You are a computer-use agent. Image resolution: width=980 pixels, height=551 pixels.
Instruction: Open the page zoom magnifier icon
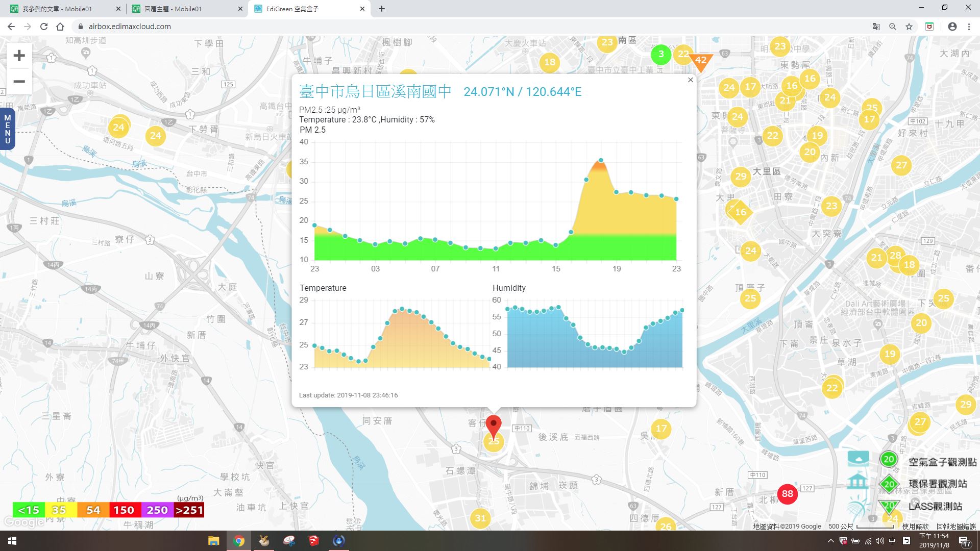(892, 27)
